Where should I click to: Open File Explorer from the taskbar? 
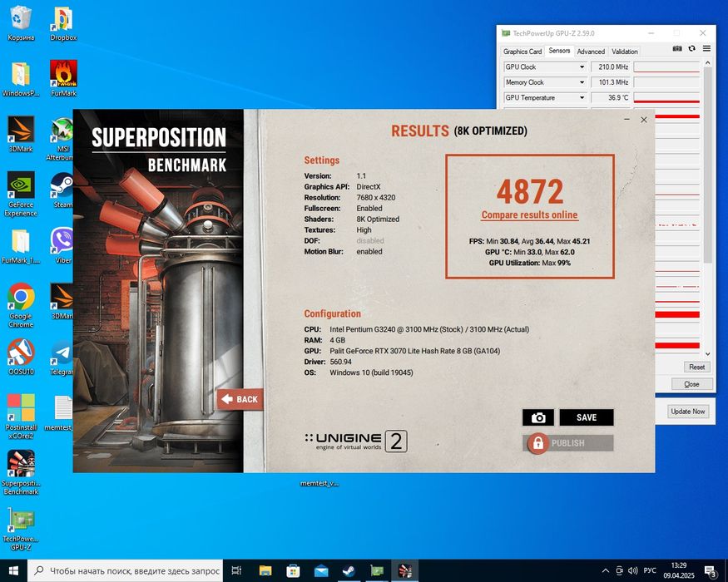[265, 570]
